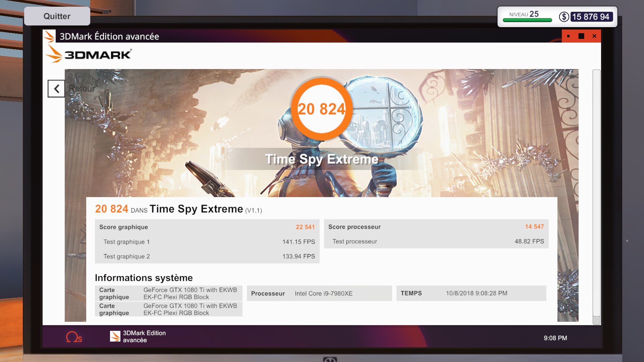
Task: Open the OS start menu icon
Action: point(74,337)
